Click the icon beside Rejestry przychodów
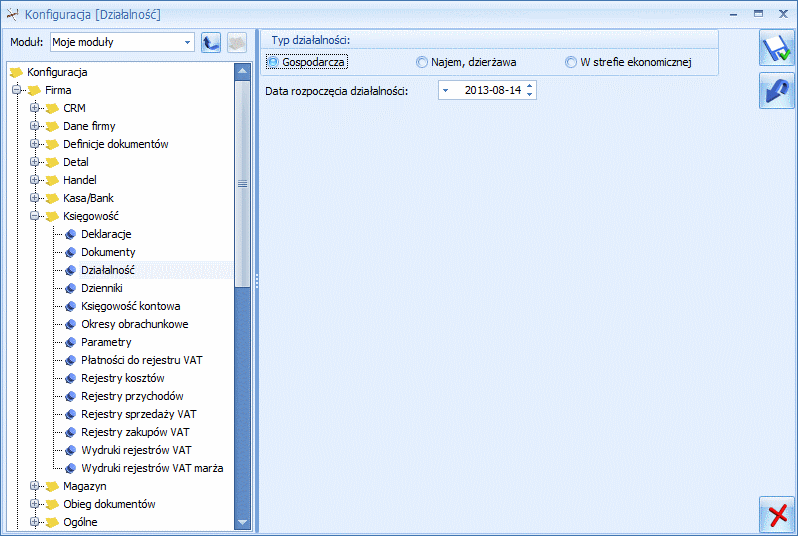Viewport: 798px width, 536px height. coord(71,397)
